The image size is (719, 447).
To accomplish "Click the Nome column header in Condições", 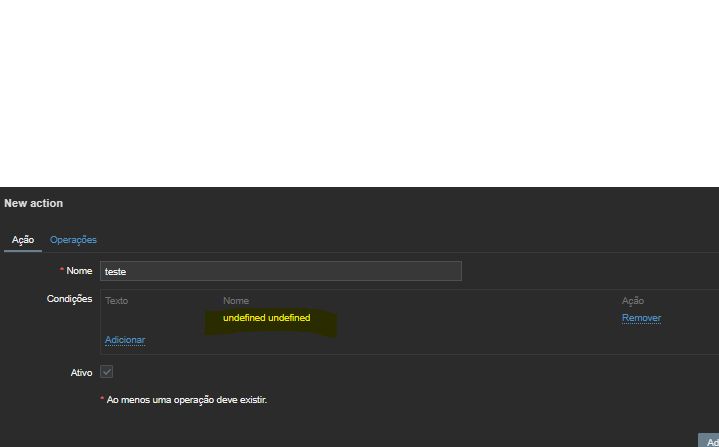I will click(x=236, y=301).
